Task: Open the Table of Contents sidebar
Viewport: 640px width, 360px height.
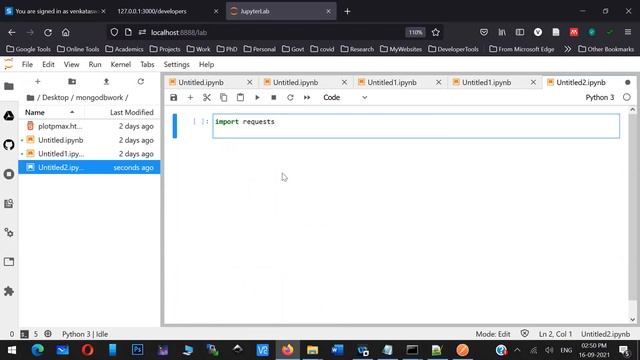Action: pyautogui.click(x=9, y=204)
